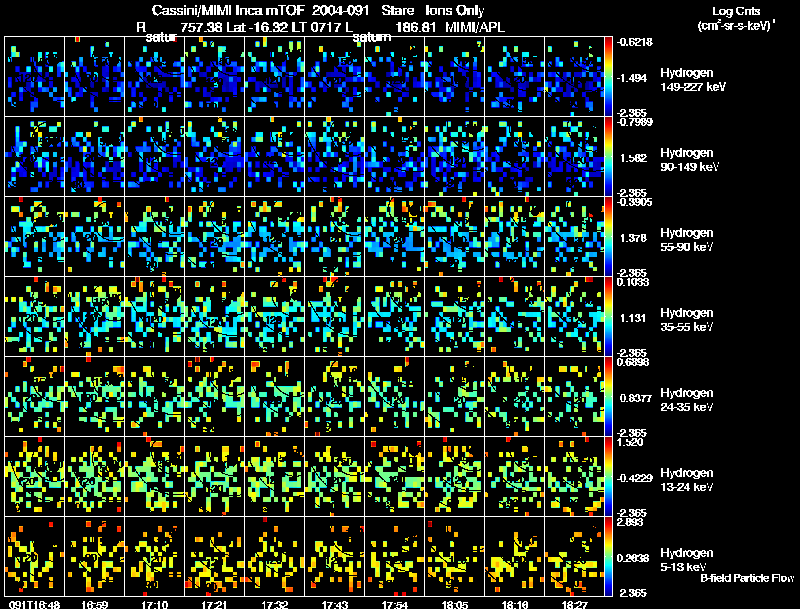Click the '2.893' colorbar value

[x=630, y=522]
